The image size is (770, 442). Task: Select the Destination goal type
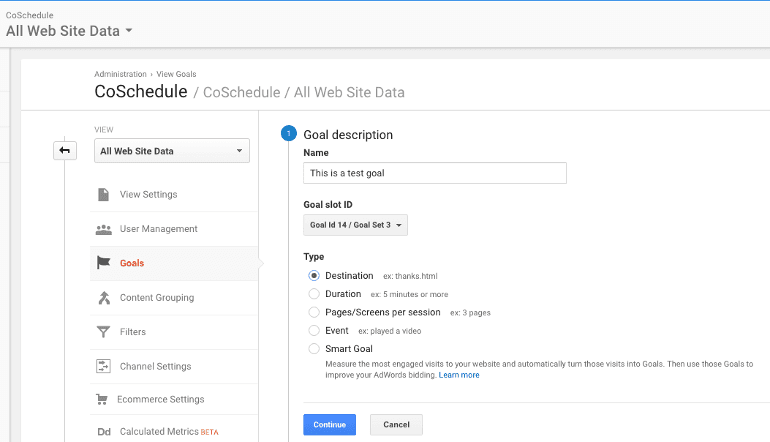[x=314, y=276]
